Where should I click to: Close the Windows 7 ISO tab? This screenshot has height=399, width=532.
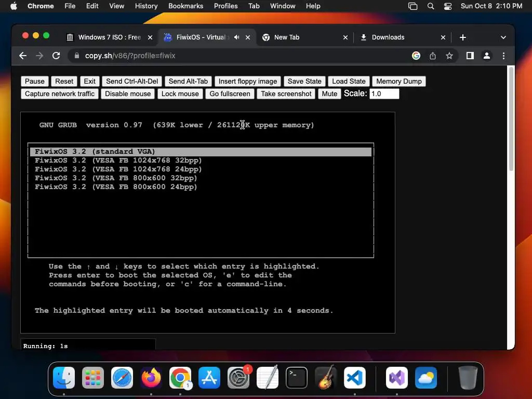pyautogui.click(x=150, y=37)
